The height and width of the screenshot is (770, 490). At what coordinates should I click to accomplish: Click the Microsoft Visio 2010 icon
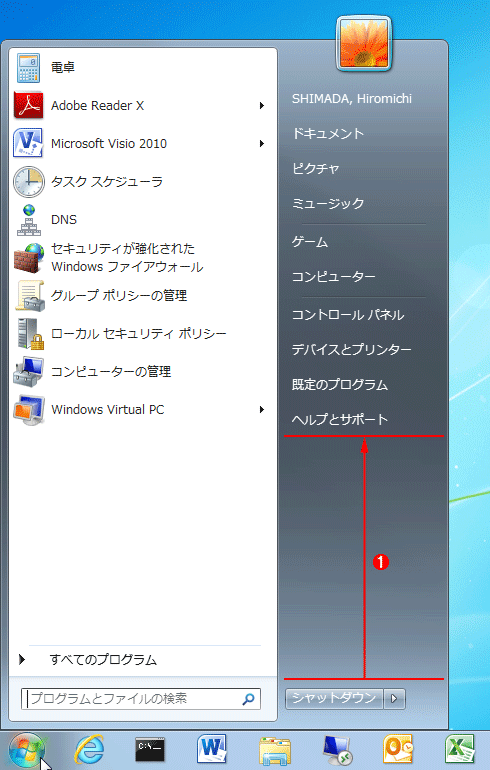tap(28, 143)
